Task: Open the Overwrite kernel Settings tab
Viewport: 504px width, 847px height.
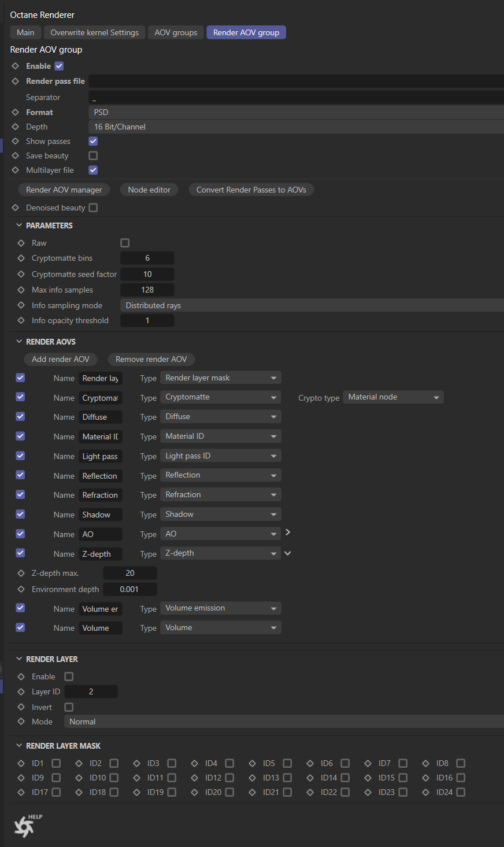Action: coord(94,32)
